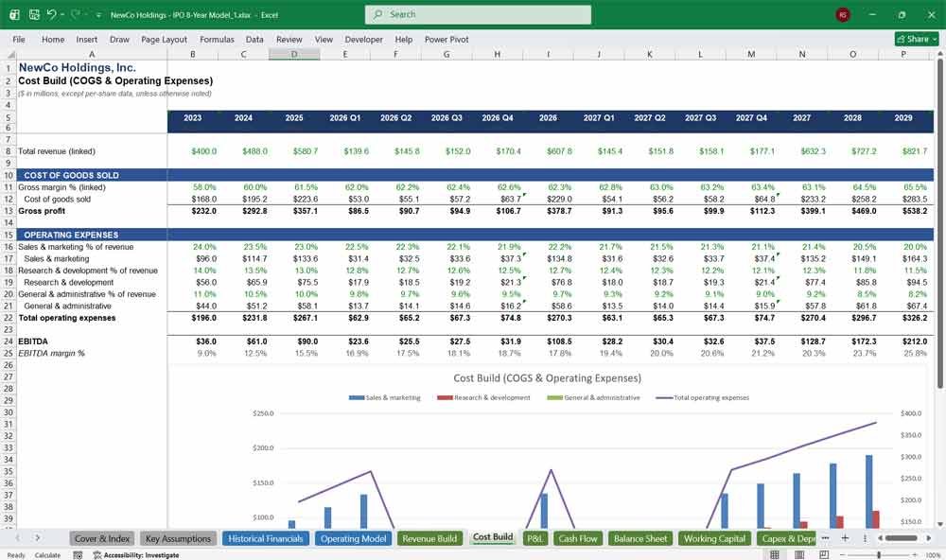Go to the Cover & Index sheet tab
The width and height of the screenshot is (946, 560).
(102, 538)
